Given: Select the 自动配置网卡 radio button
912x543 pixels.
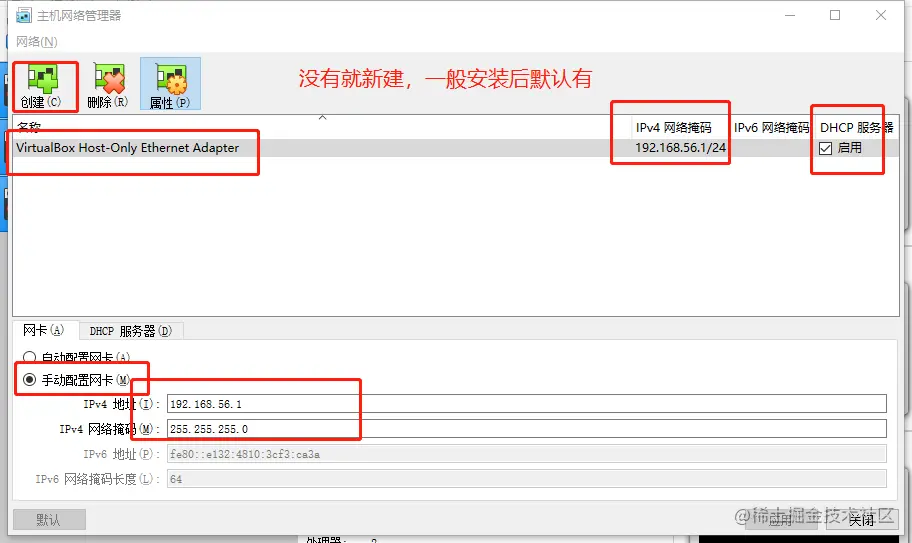Looking at the screenshot, I should pos(29,357).
